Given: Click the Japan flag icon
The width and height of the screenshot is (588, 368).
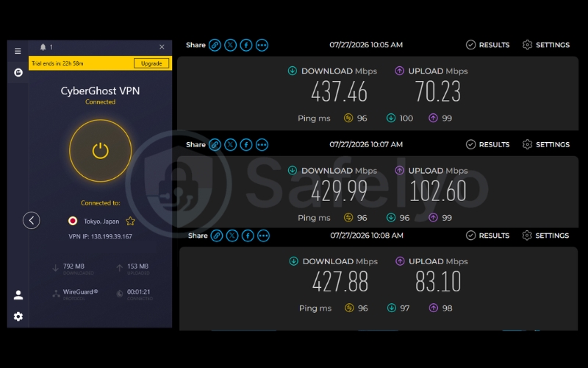Looking at the screenshot, I should [73, 221].
